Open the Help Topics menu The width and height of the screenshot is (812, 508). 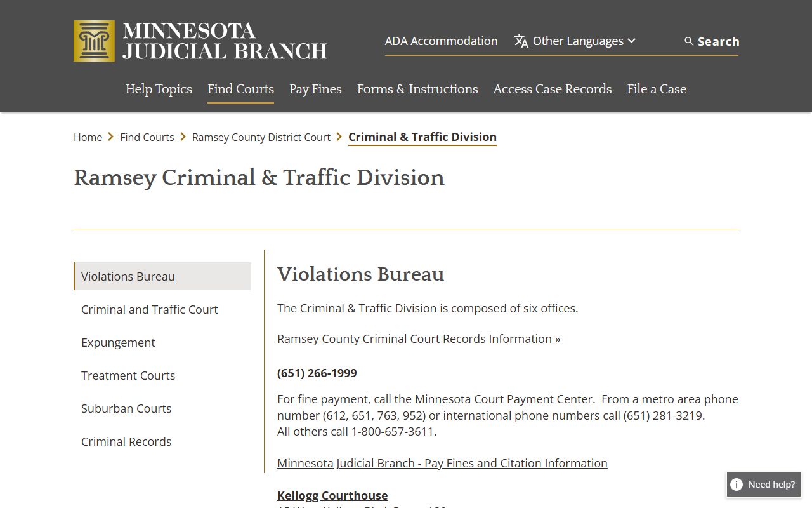[159, 89]
